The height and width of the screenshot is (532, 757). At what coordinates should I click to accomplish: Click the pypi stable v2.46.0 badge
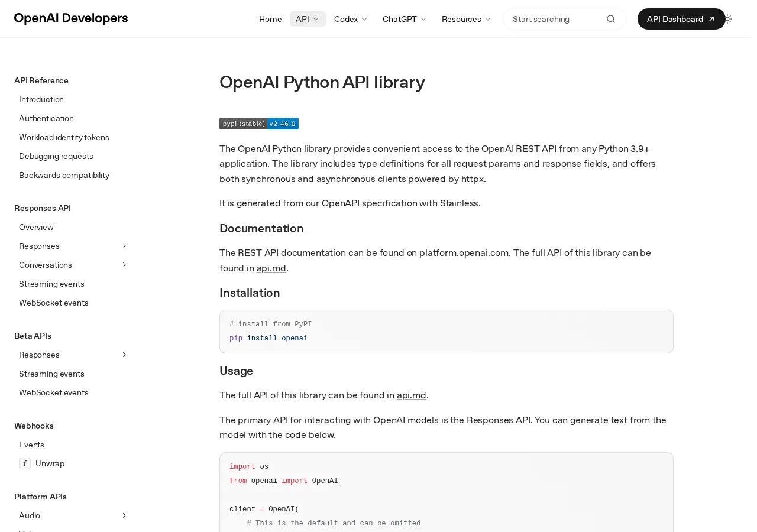point(259,124)
